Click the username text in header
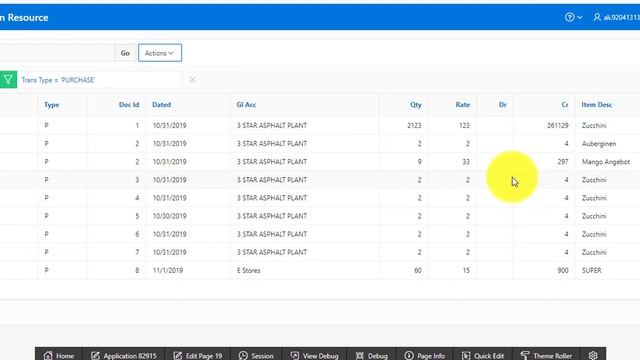 [622, 18]
